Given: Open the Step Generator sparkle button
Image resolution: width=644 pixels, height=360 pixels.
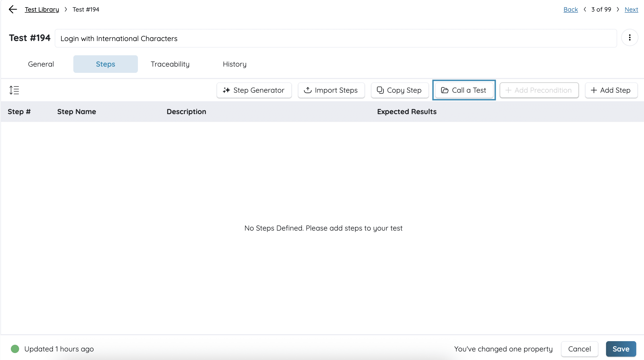Looking at the screenshot, I should tap(254, 90).
